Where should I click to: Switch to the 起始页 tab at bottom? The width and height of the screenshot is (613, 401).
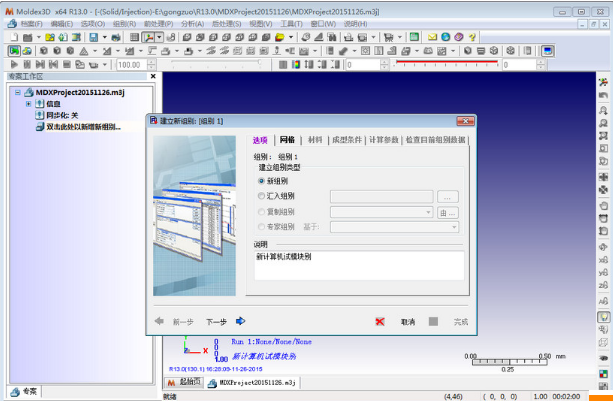185,382
